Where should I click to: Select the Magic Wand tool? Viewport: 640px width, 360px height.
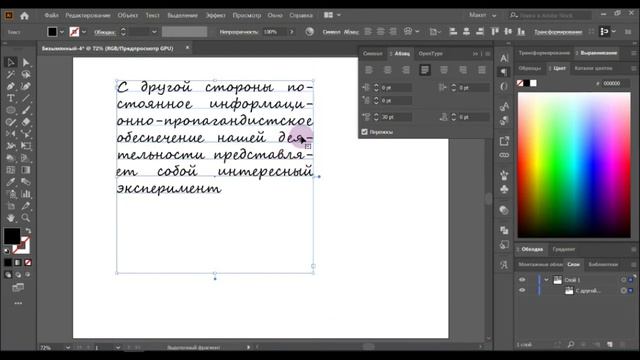(11, 74)
